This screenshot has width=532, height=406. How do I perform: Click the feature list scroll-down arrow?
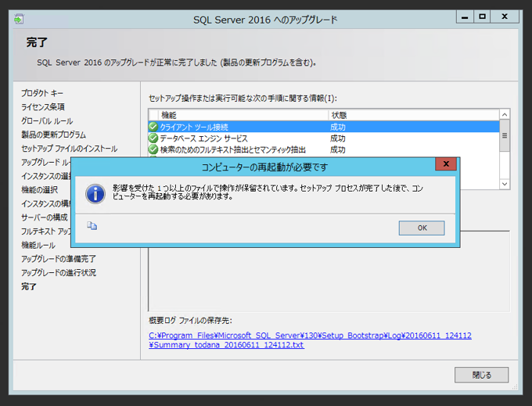pyautogui.click(x=505, y=184)
